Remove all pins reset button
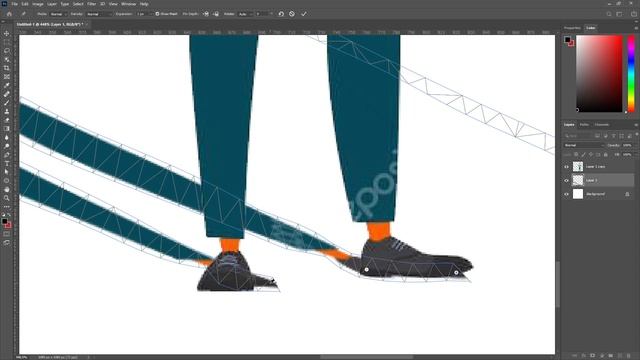The width and height of the screenshot is (640, 360). coord(281,14)
